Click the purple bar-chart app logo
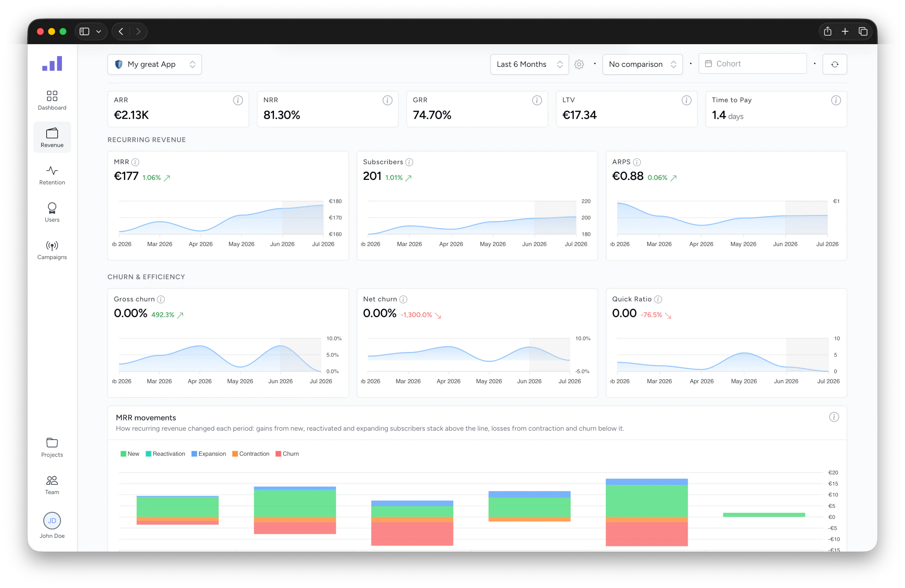The height and width of the screenshot is (588, 905). (x=52, y=64)
